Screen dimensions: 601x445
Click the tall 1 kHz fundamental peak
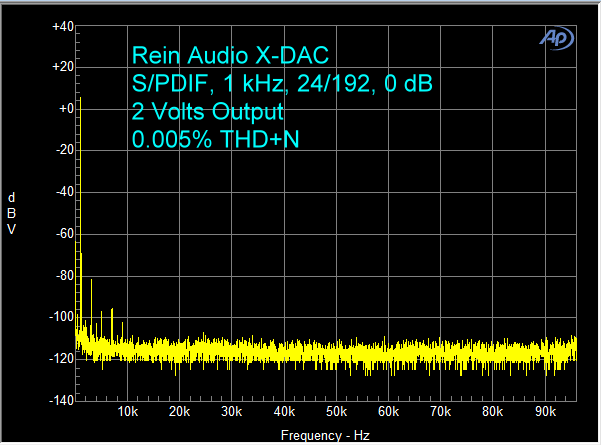(x=80, y=215)
